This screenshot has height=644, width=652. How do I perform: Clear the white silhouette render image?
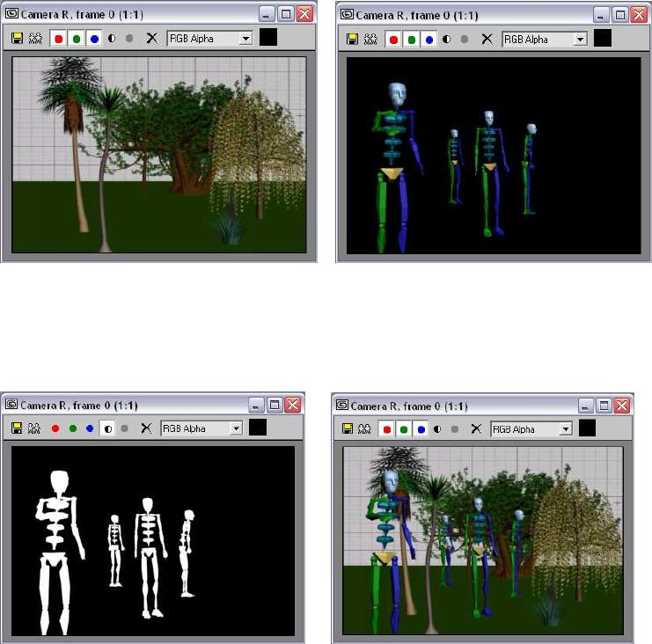(146, 428)
